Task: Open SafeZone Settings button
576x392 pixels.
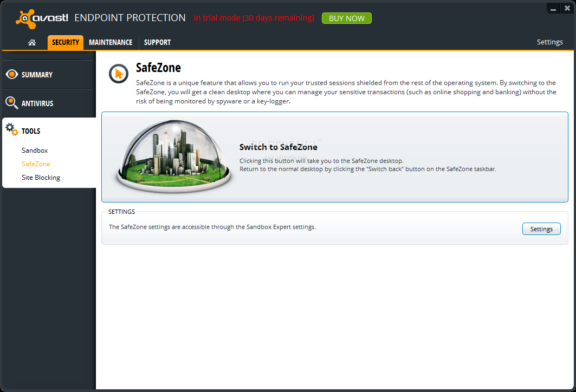Action: [541, 228]
